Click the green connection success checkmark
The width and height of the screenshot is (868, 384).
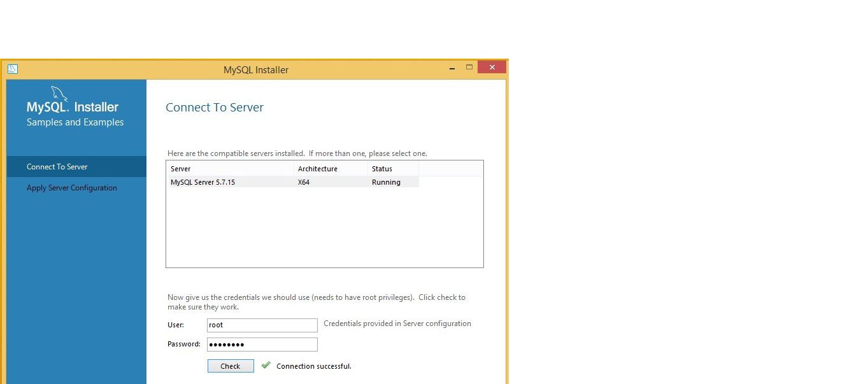click(266, 366)
